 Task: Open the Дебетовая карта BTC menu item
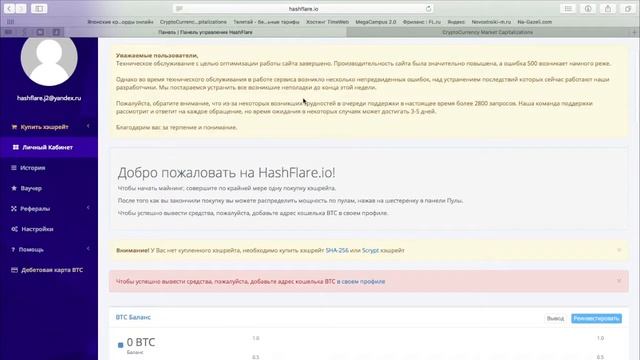click(x=49, y=270)
